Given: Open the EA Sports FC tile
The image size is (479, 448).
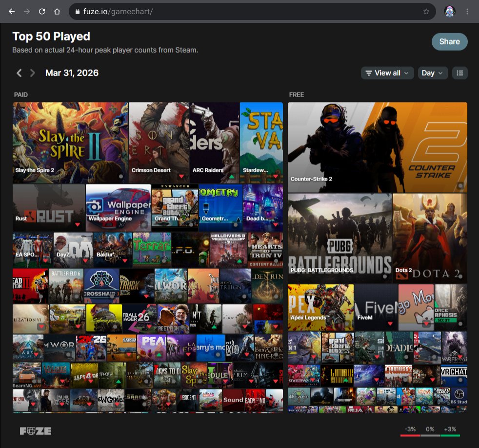Looking at the screenshot, I should 33,250.
